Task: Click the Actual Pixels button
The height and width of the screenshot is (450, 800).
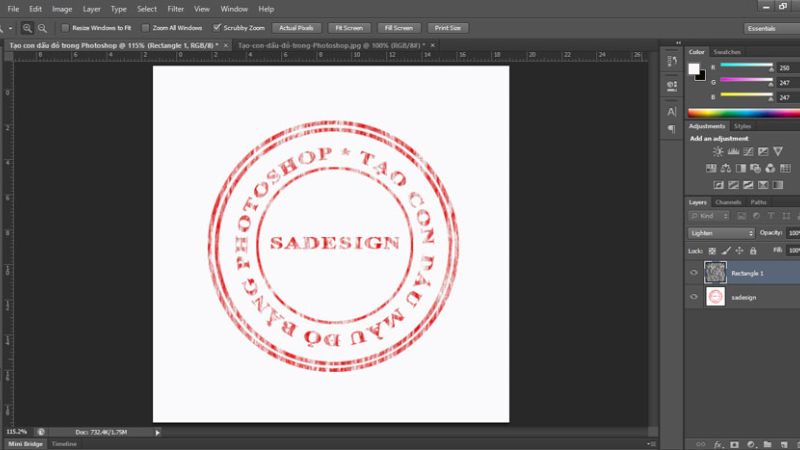Action: (296, 28)
